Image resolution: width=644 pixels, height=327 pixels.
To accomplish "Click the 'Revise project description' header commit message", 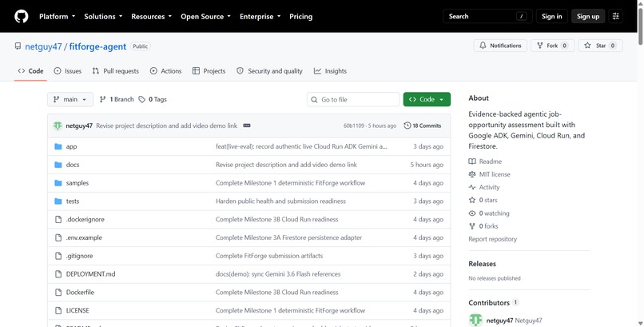I will point(167,126).
